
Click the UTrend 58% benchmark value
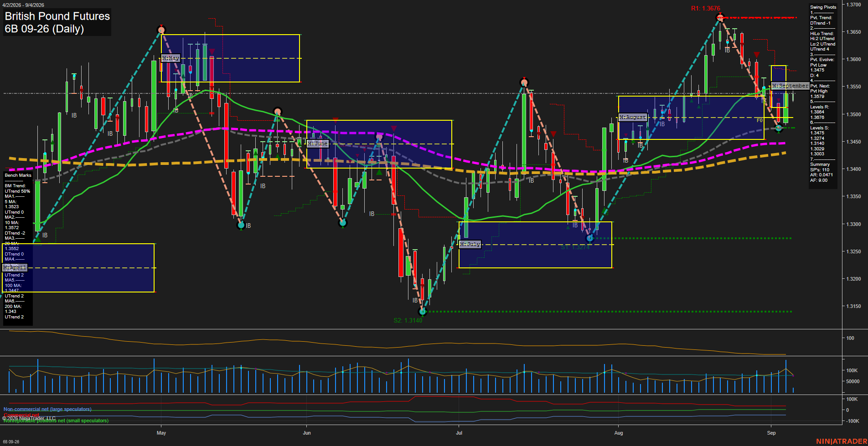[x=17, y=191]
